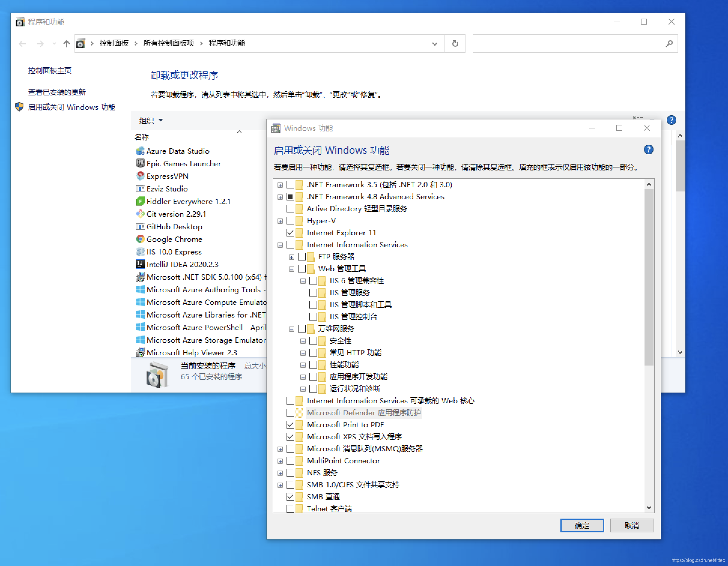Click the Fiddler Everywhere green icon
The height and width of the screenshot is (566, 728).
(x=140, y=201)
